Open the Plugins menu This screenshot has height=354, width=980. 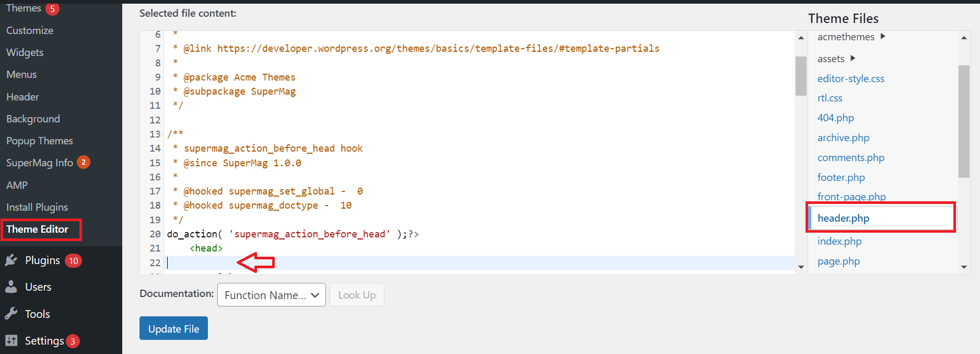42,260
